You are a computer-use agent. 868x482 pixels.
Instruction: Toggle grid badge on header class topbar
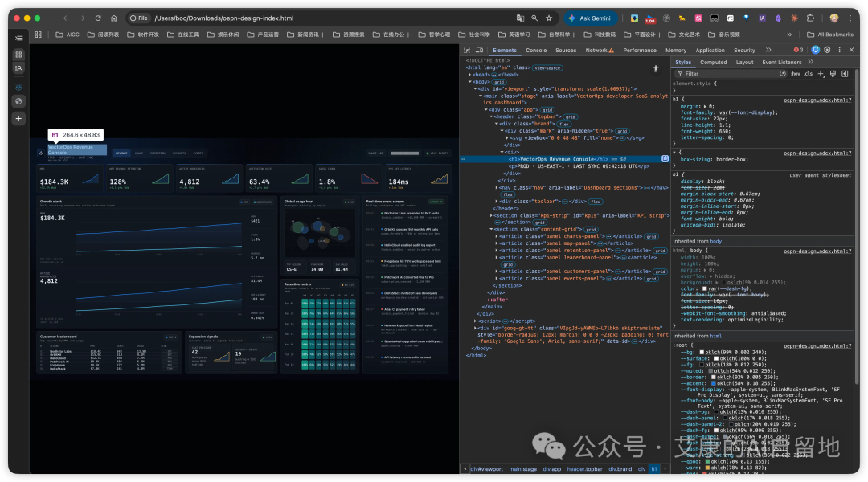click(571, 116)
